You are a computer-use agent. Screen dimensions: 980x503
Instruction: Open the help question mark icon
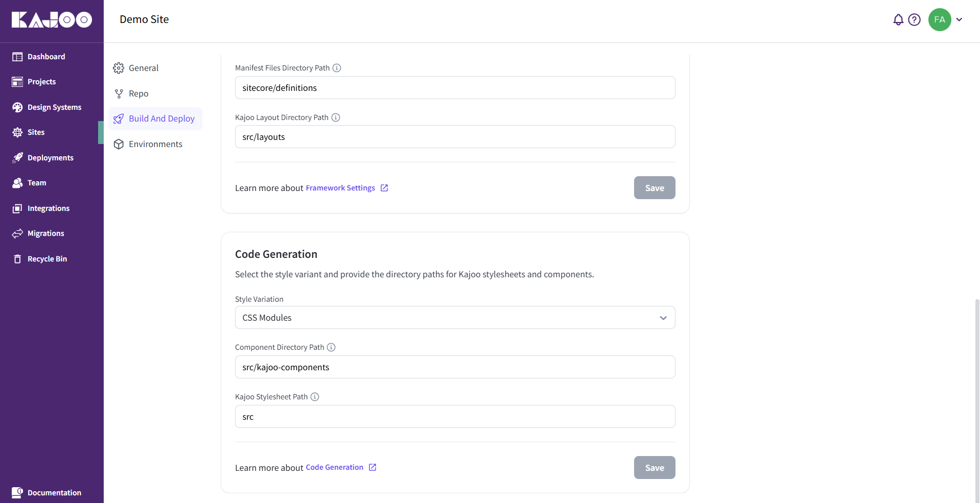coord(914,20)
